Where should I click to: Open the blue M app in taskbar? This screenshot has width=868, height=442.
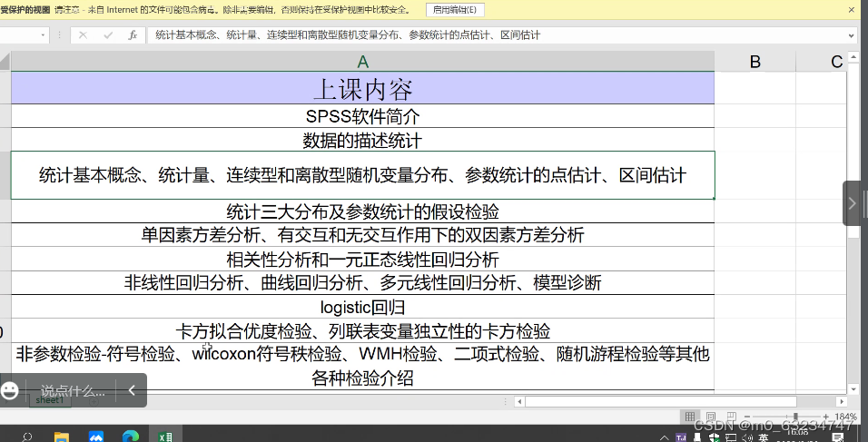tap(95, 437)
